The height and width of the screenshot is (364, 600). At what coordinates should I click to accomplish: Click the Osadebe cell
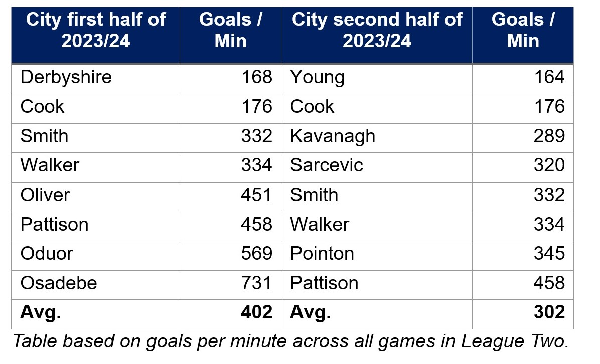[59, 283]
